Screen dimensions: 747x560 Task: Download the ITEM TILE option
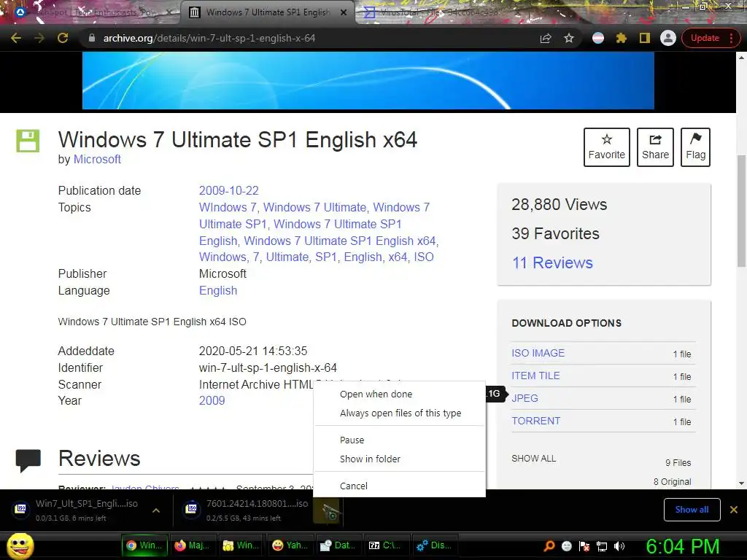point(535,376)
